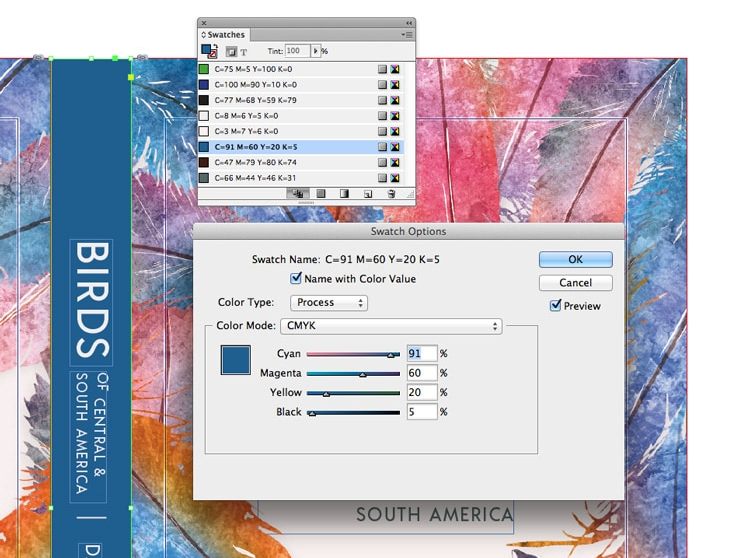Click Show Gradient Swatches button in panel footer
Screen dimensions: 750x558
pyautogui.click(x=344, y=194)
